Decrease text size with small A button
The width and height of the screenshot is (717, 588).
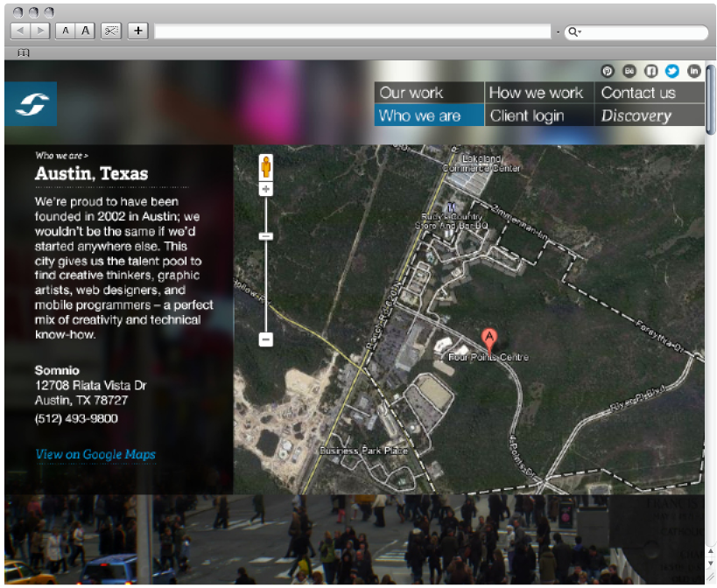pyautogui.click(x=66, y=31)
